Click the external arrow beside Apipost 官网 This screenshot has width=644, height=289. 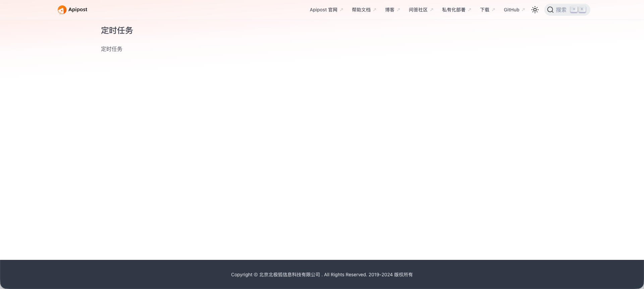[x=341, y=10]
